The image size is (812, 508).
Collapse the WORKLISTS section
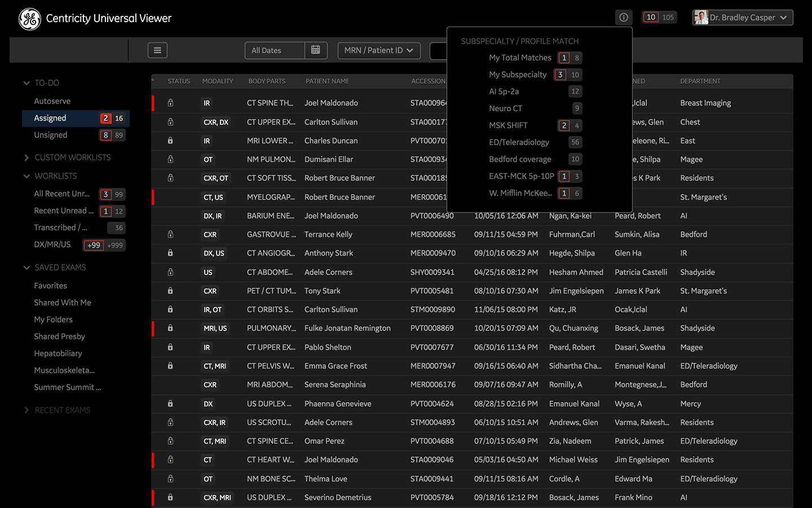click(x=27, y=176)
